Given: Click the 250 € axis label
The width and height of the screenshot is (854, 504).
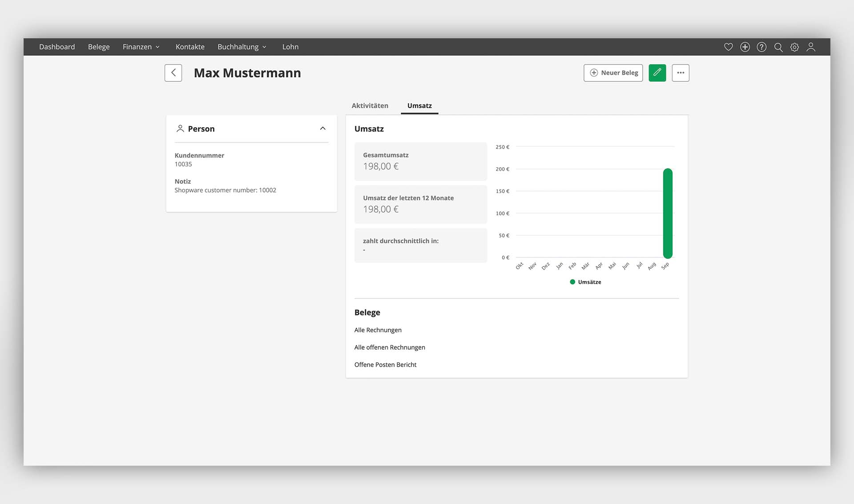Looking at the screenshot, I should [503, 147].
